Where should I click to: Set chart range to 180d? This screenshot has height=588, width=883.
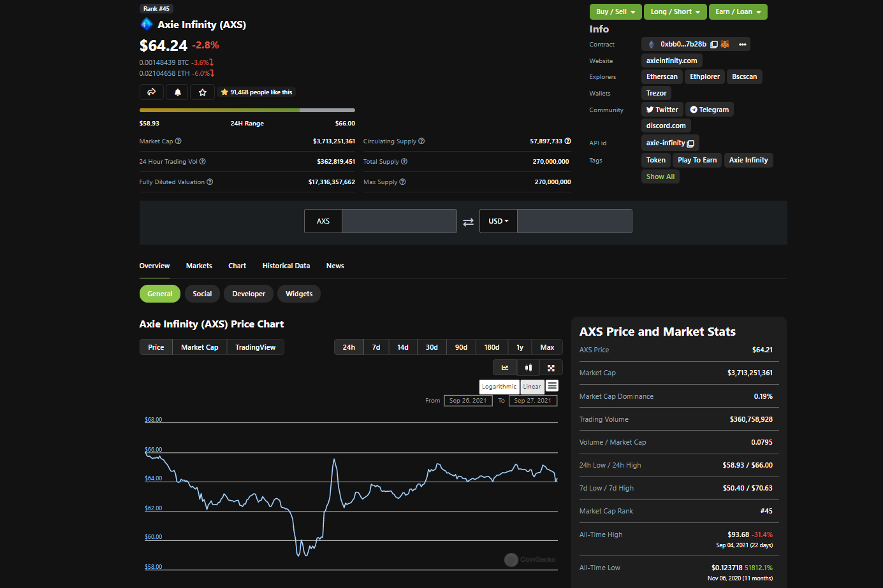(492, 347)
